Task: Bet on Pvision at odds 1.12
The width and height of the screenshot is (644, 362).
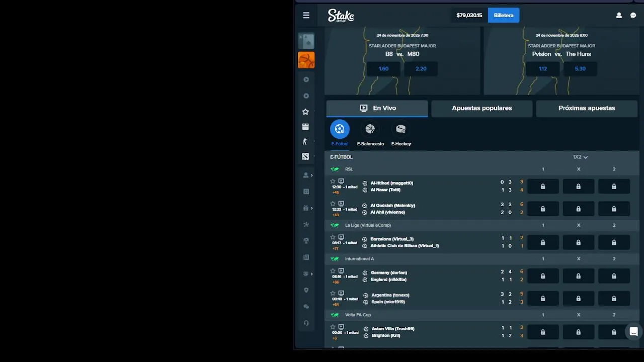Action: (x=543, y=69)
